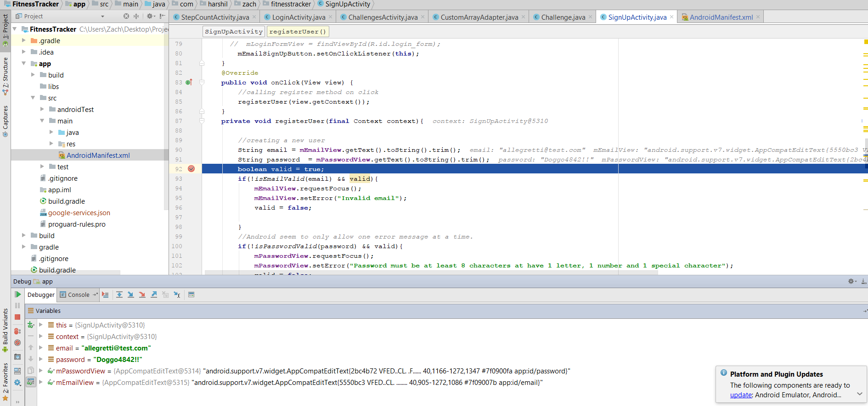
Task: Click the Step Into icon
Action: tap(131, 295)
